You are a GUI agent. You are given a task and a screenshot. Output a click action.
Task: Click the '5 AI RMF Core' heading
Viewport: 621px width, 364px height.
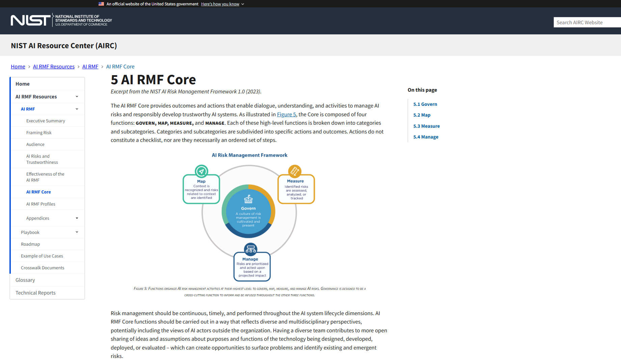153,80
